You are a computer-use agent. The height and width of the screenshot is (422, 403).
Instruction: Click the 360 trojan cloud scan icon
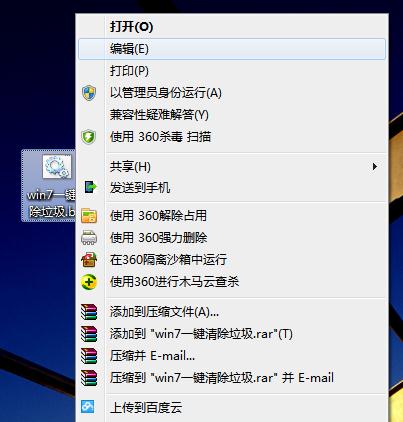click(x=89, y=282)
